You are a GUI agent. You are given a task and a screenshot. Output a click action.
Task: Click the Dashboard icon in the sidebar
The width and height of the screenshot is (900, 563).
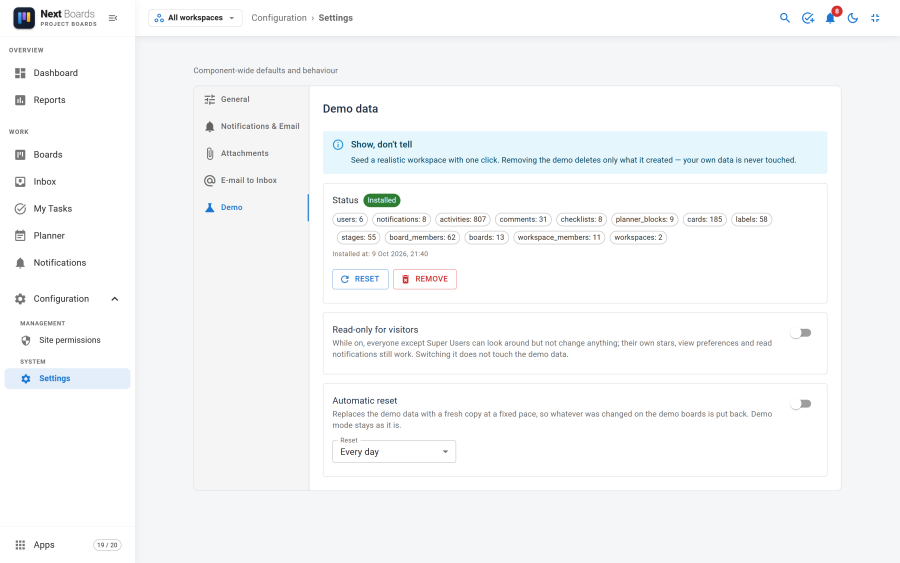(20, 73)
